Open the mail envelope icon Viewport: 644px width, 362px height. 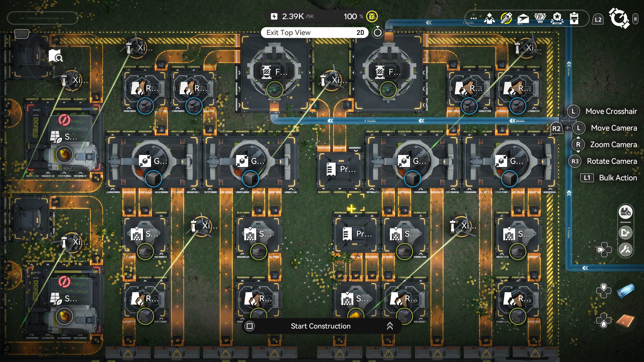pos(523,19)
